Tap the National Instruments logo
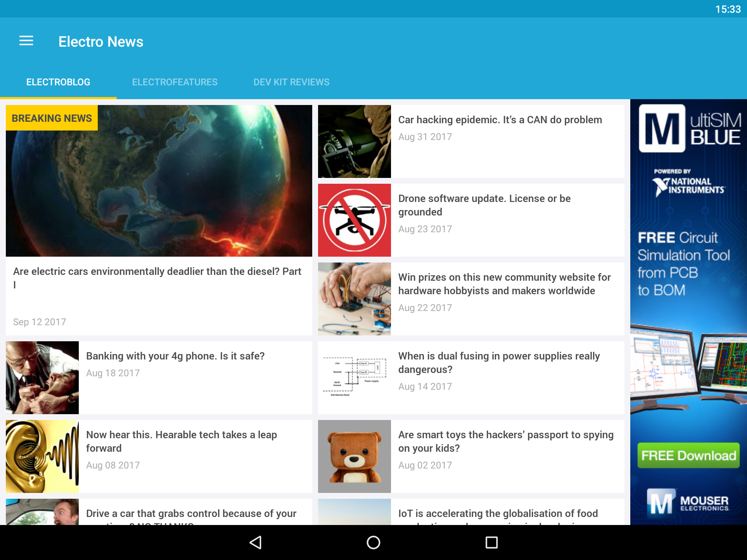Screen dimensions: 747x560 [x=689, y=185]
